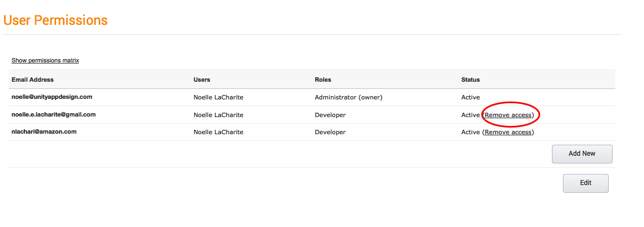Click the Developer role for the gmail user

330,115
